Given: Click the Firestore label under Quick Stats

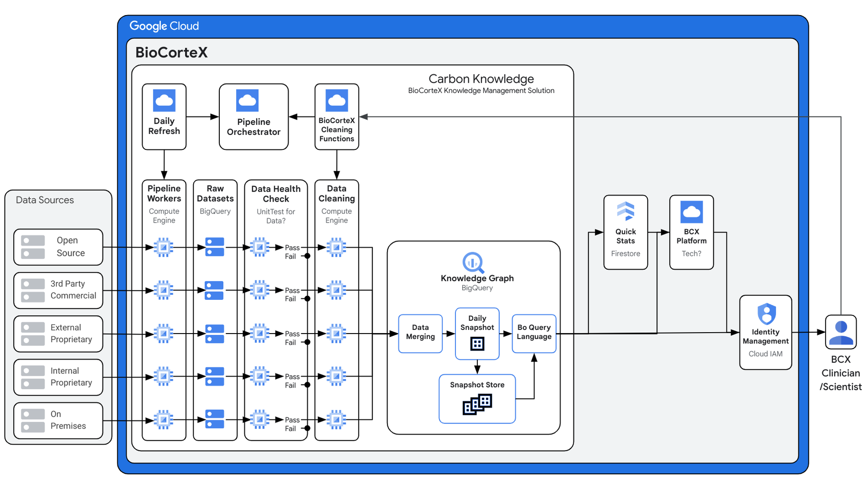Looking at the screenshot, I should click(625, 254).
